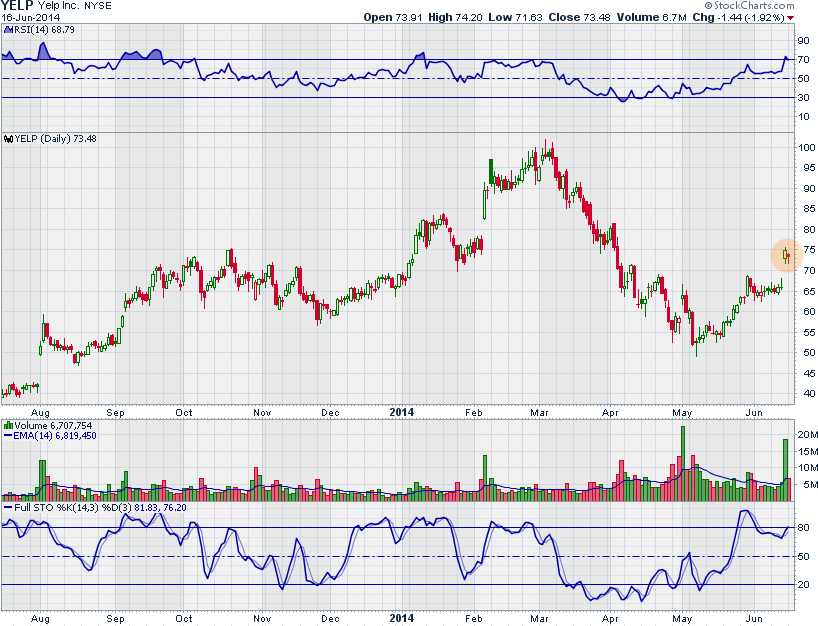Click the 50 level on the stochastic axis
818x626 pixels.
804,557
